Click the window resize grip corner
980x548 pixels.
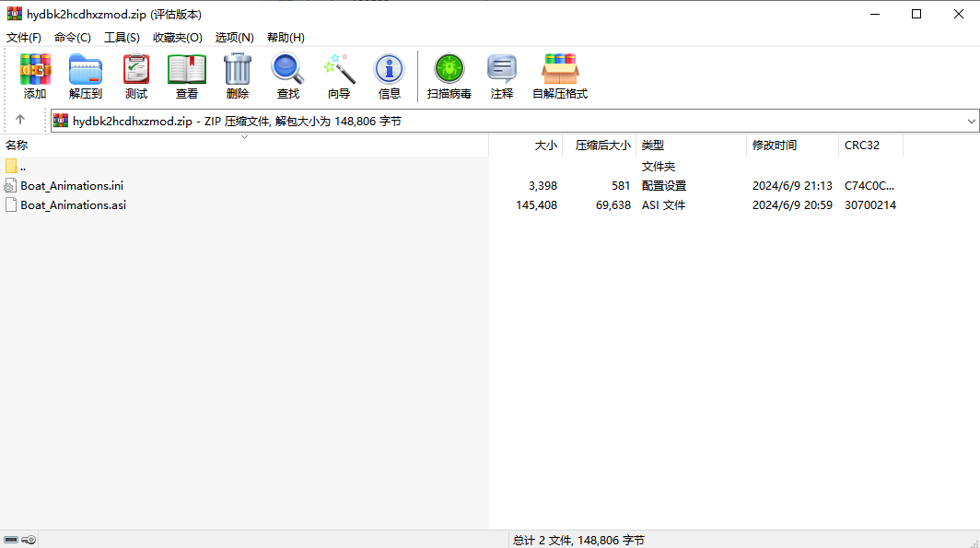coord(974,542)
